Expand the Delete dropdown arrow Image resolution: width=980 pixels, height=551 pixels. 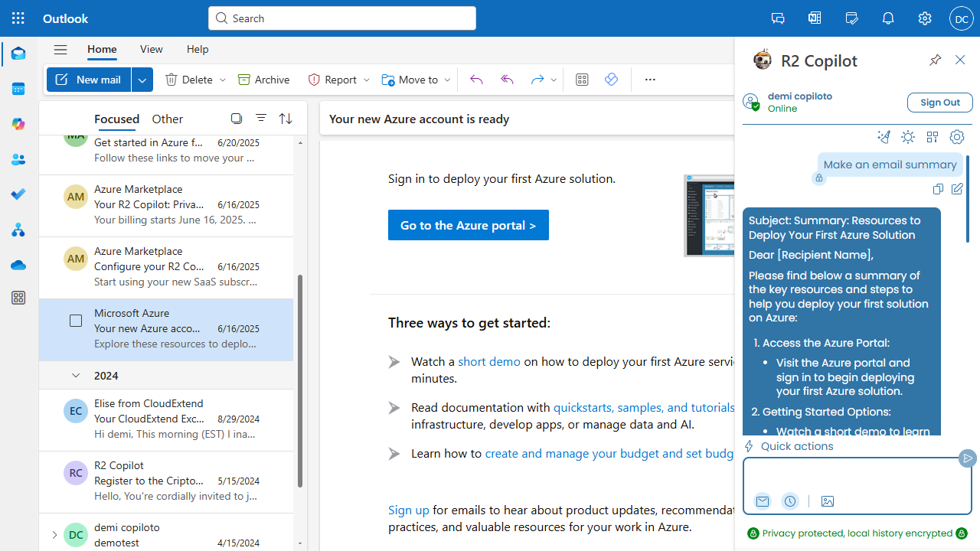click(x=223, y=80)
